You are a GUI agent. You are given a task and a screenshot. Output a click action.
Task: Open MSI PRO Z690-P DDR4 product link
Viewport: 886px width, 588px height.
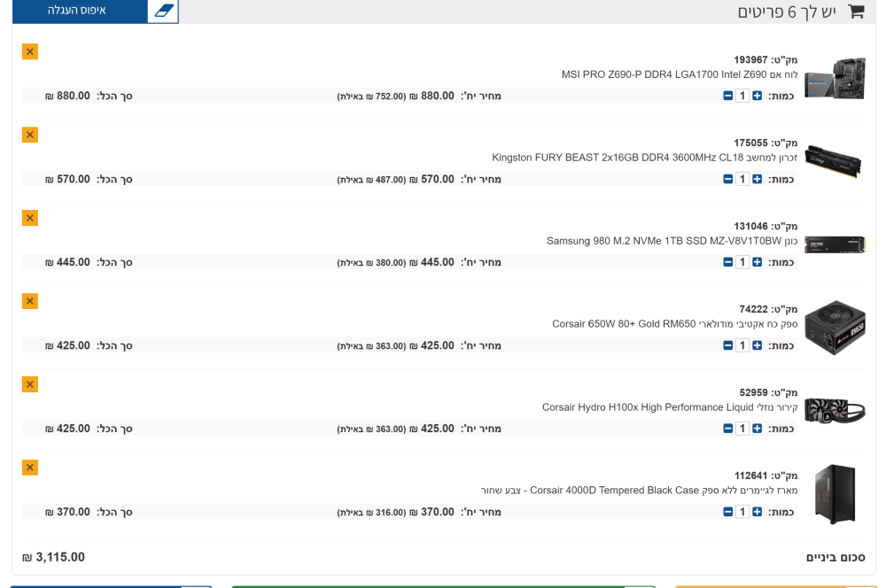(x=680, y=74)
